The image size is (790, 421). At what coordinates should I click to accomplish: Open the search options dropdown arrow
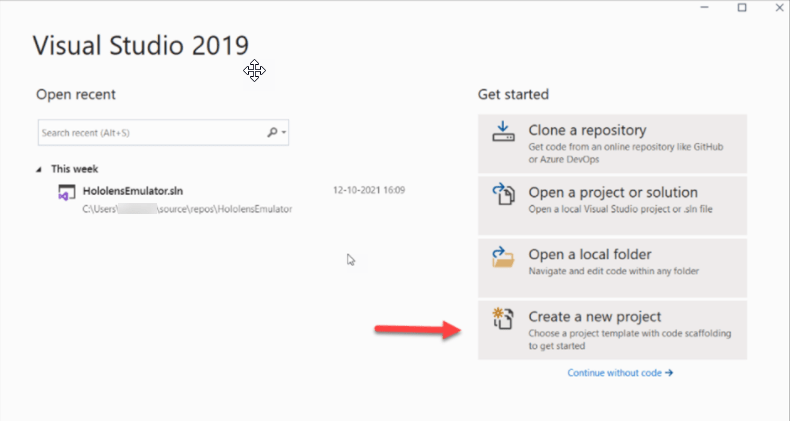[x=284, y=133]
